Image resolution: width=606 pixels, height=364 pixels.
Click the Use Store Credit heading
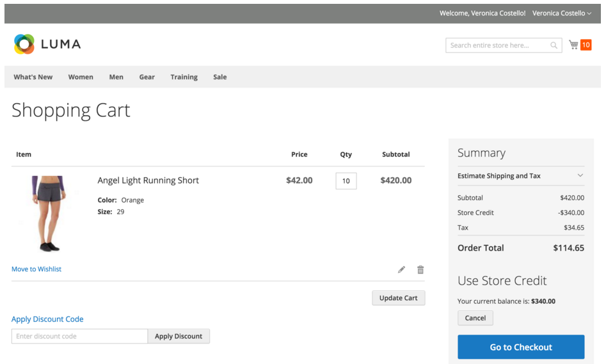tap(502, 281)
